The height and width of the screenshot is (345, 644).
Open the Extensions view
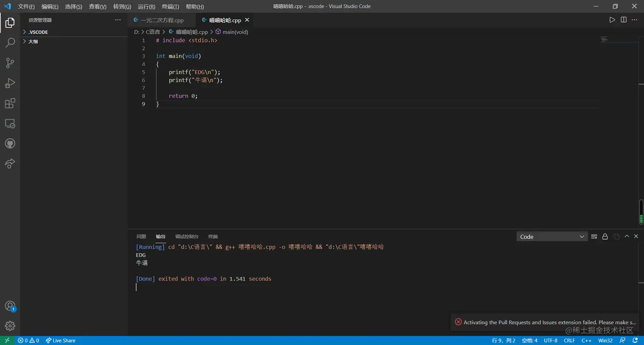tap(10, 103)
